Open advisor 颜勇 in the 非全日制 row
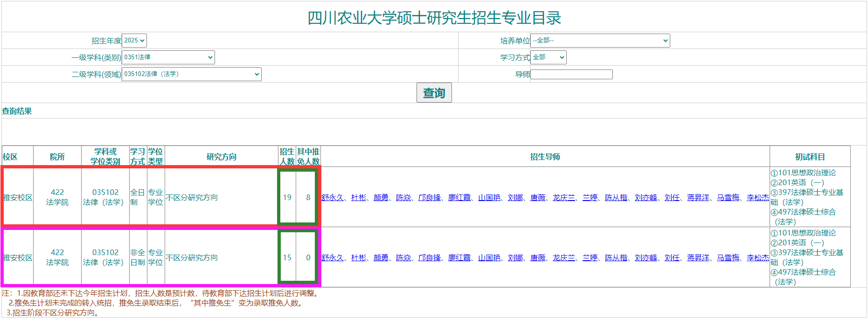This screenshot has height=319, width=868. click(381, 258)
